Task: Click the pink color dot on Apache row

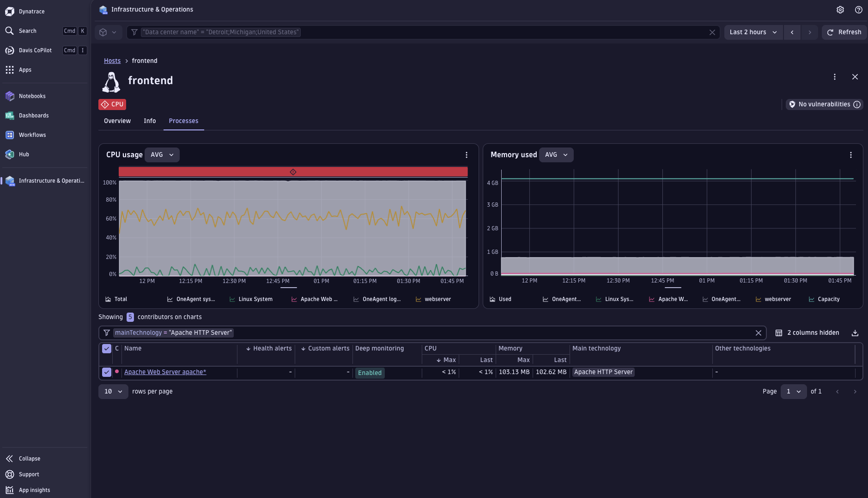Action: pos(117,371)
